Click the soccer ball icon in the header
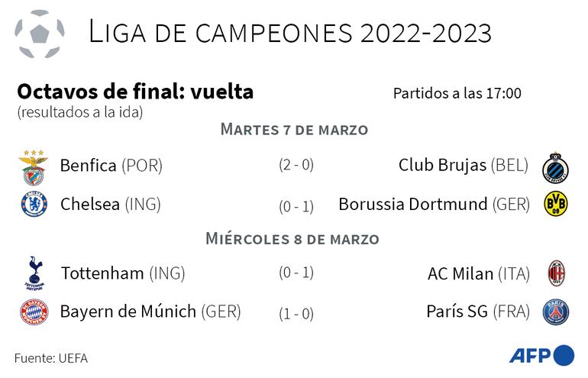The height and width of the screenshot is (378, 588). pos(39,34)
